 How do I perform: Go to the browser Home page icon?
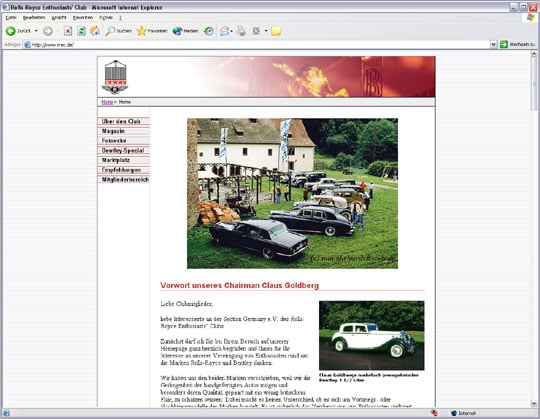pyautogui.click(x=95, y=31)
